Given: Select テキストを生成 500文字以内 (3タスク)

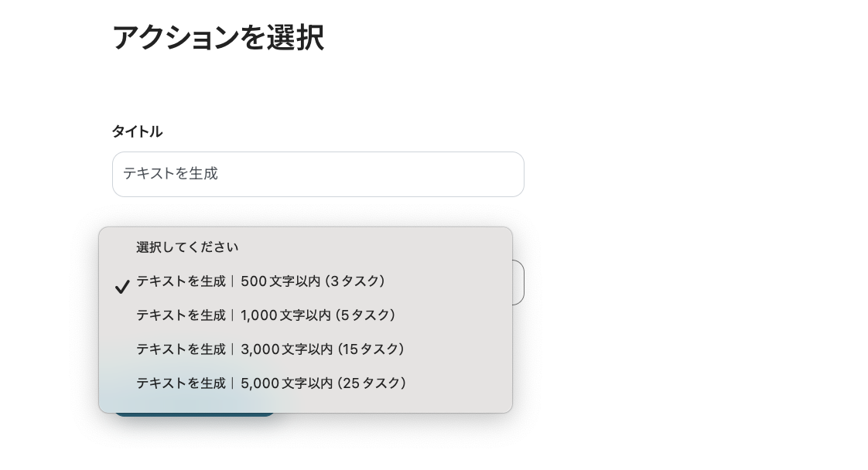Looking at the screenshot, I should click(260, 281).
